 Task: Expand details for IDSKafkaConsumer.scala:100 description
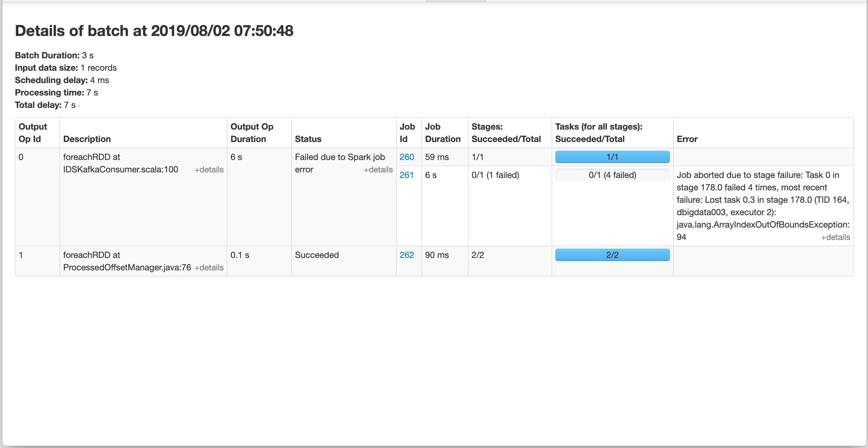point(209,170)
